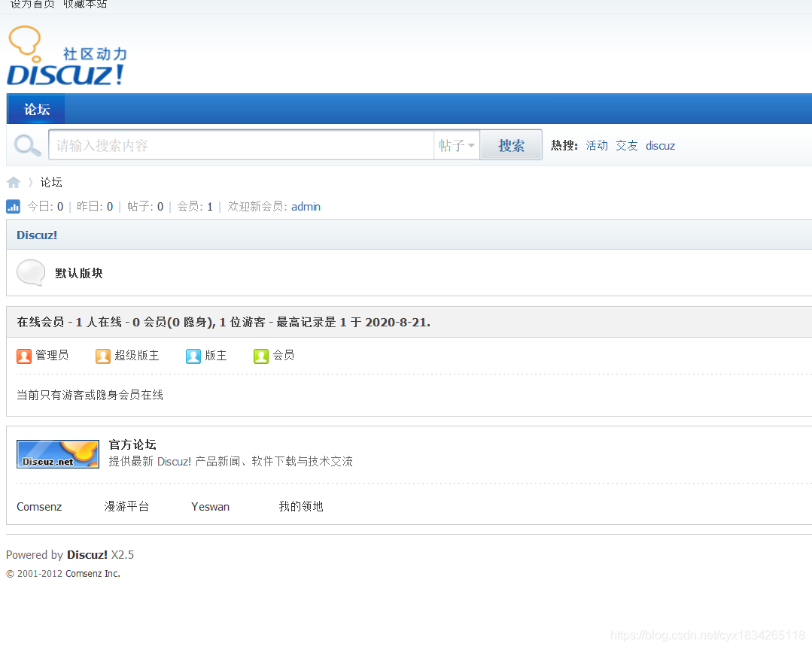This screenshot has width=812, height=649.
Task: Open the 论坛 navigation tab
Action: point(37,110)
